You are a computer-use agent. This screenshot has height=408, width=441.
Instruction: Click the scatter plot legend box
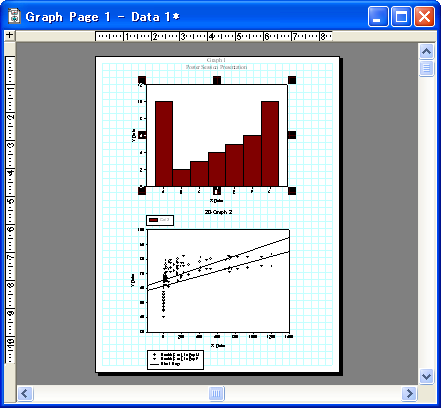coord(175,359)
